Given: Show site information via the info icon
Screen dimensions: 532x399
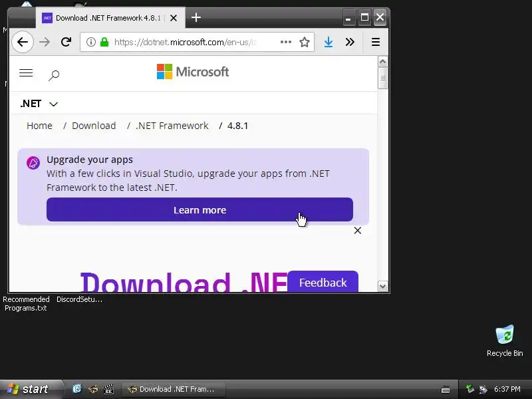Looking at the screenshot, I should pos(90,42).
